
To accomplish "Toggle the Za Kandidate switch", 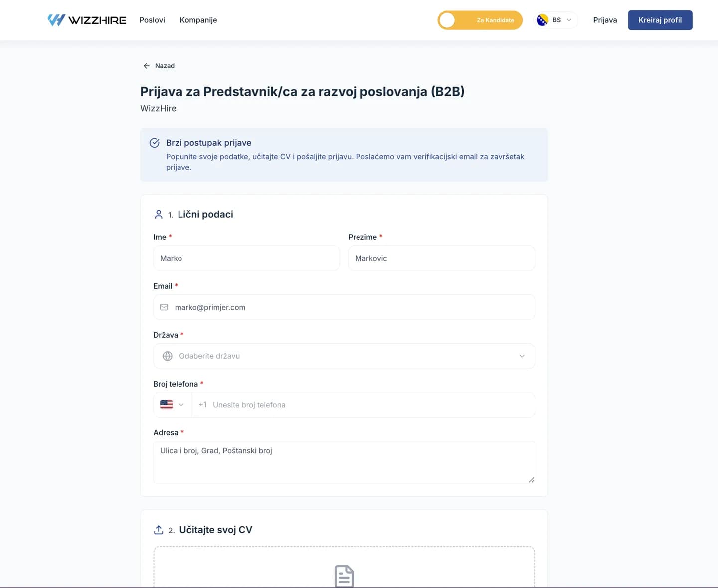I will click(480, 20).
